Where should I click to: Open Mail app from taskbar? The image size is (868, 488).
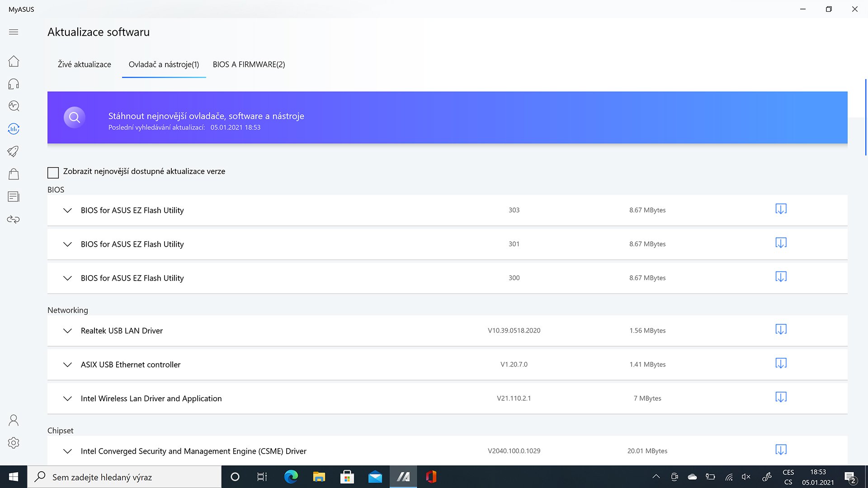point(375,477)
